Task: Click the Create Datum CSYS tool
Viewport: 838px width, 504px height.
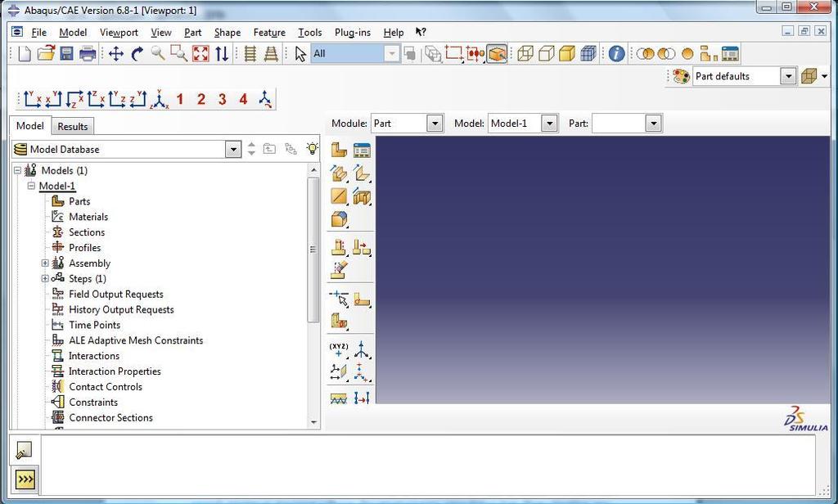Action: click(362, 372)
